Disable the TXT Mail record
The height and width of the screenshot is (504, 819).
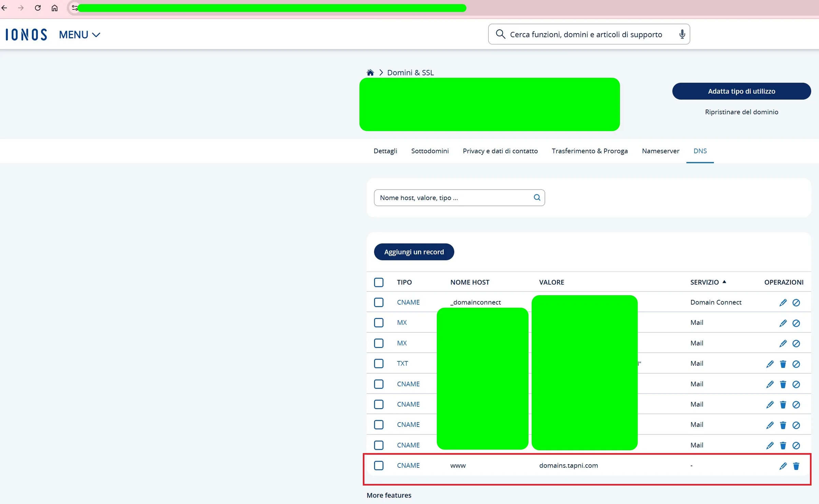click(796, 364)
